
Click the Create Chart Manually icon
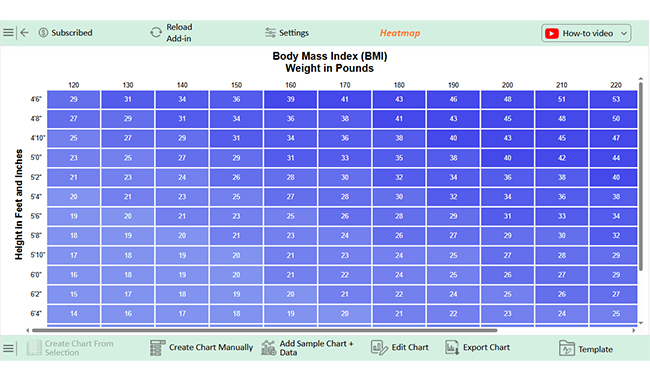point(158,348)
